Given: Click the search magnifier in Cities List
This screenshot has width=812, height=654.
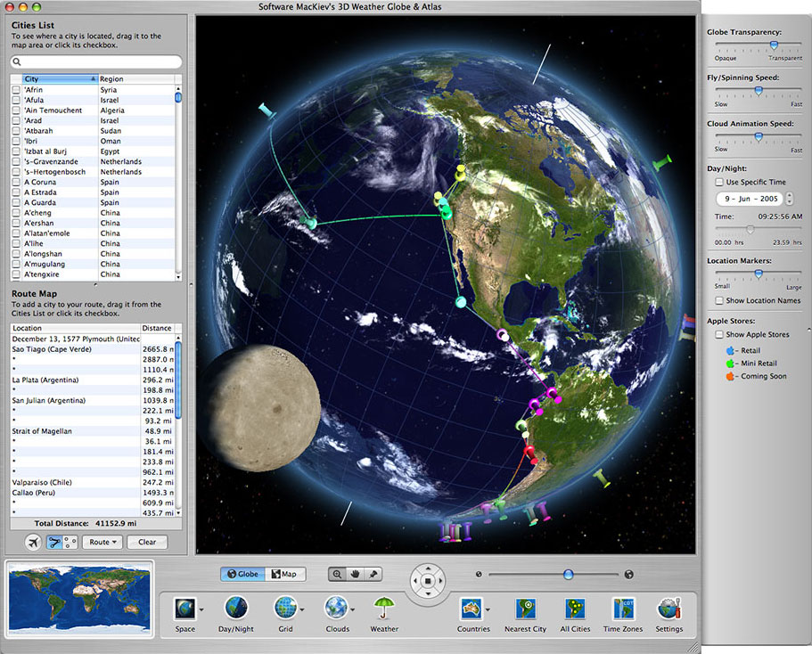Looking at the screenshot, I should point(17,61).
